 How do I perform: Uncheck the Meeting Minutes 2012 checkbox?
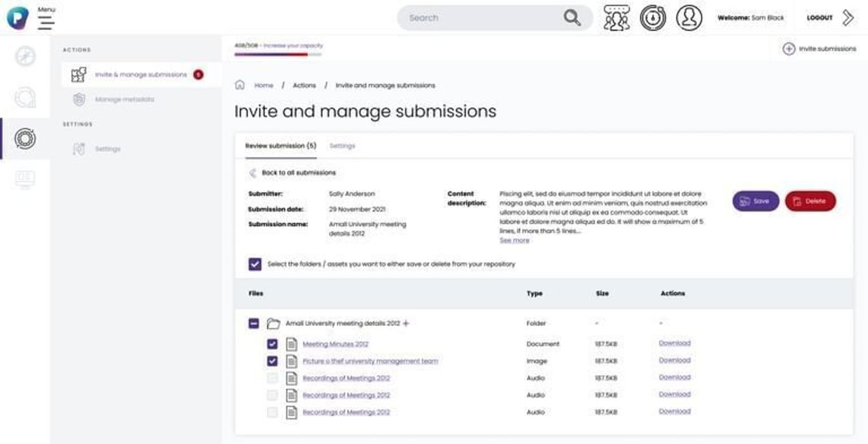272,344
